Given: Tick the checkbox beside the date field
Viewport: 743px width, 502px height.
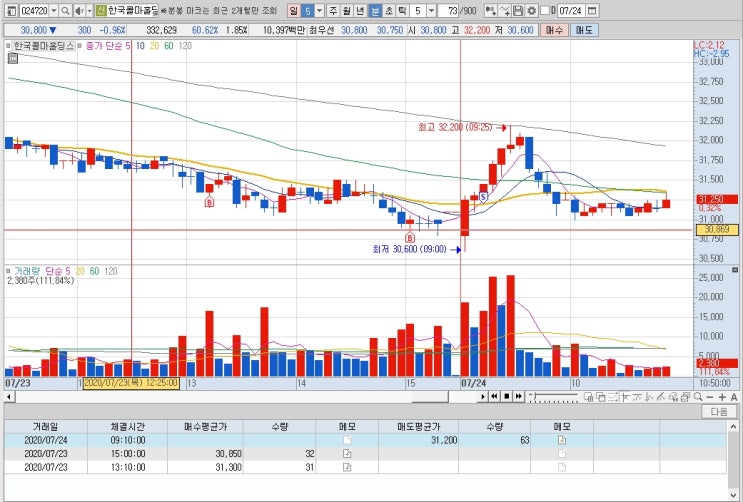Looking at the screenshot, I should click(x=545, y=10).
